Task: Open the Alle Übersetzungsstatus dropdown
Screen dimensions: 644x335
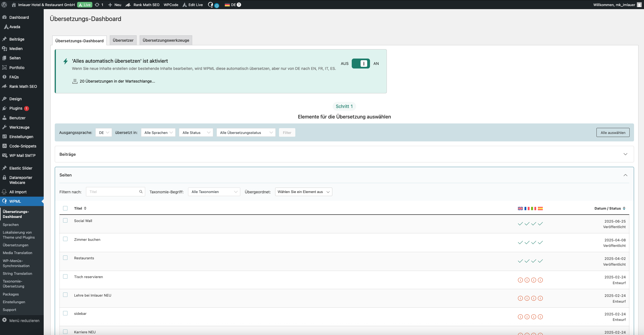Action: [x=246, y=133]
